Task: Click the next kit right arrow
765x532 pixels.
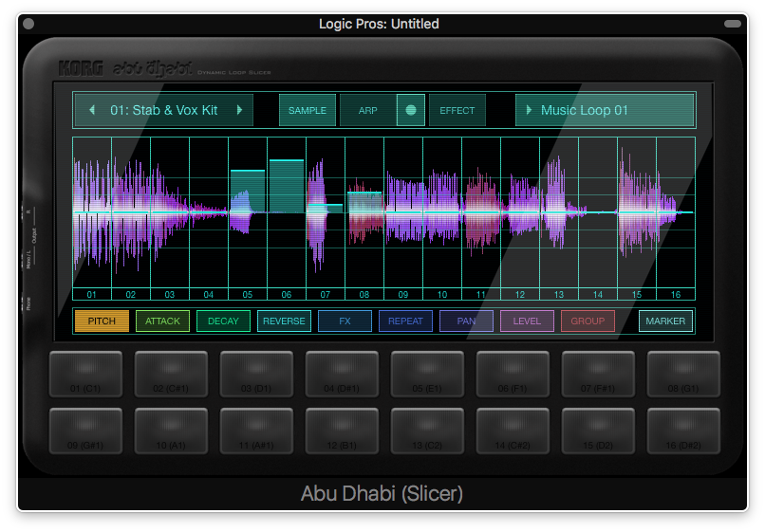Action: 239,110
